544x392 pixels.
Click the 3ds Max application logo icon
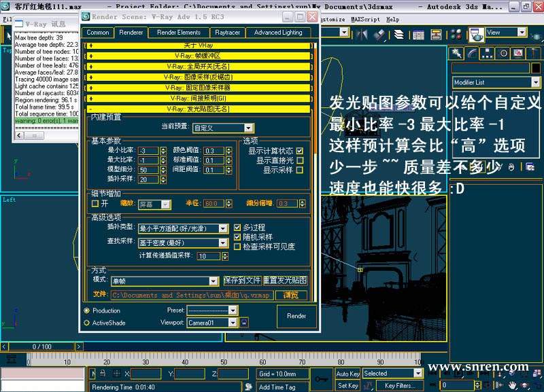coord(5,6)
